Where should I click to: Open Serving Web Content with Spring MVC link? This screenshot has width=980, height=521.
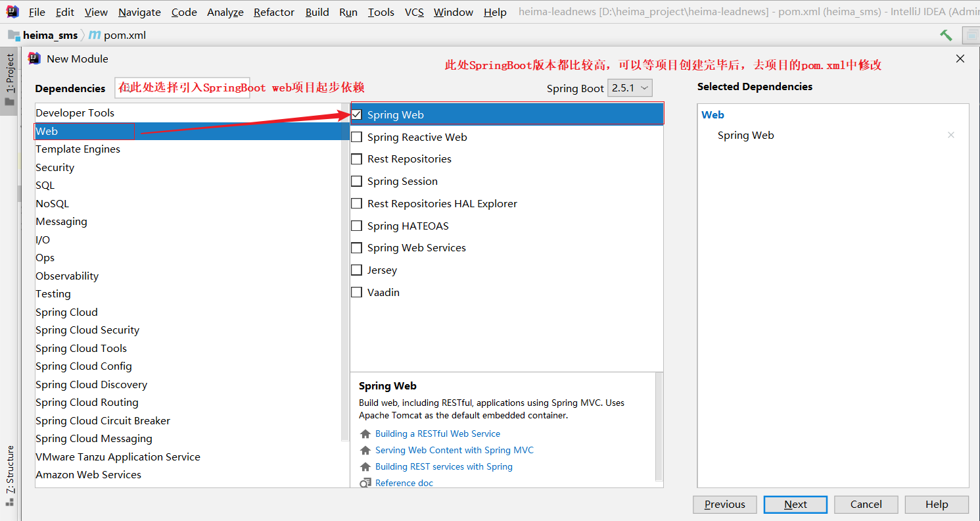454,451
